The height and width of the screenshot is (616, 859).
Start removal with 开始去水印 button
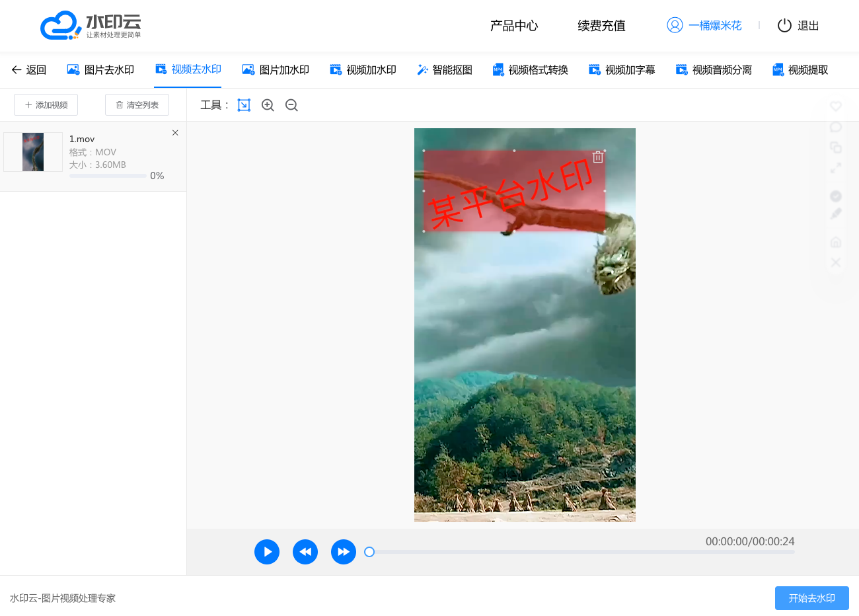[x=812, y=598]
